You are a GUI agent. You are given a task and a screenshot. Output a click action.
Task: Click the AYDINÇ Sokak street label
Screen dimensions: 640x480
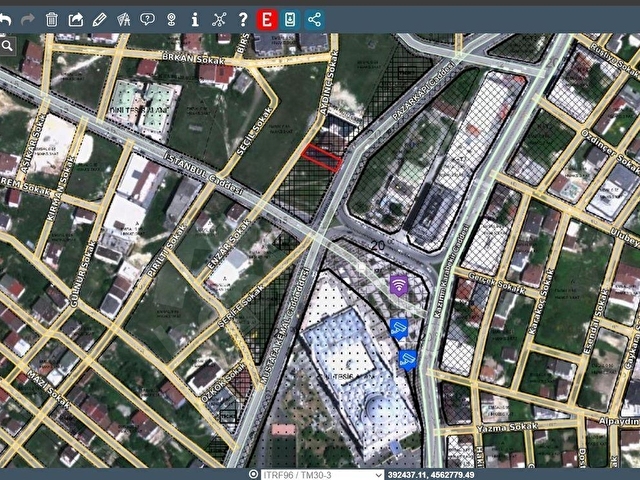point(329,83)
